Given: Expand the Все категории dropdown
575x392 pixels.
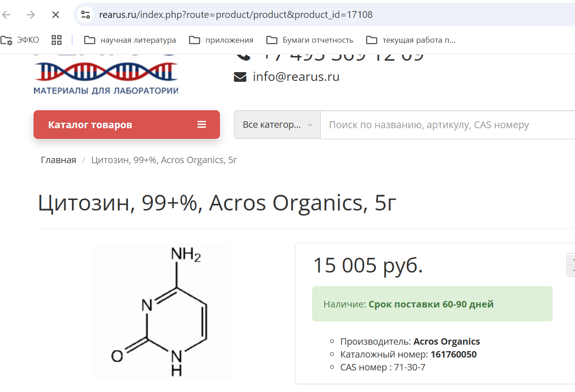Looking at the screenshot, I should coord(277,125).
